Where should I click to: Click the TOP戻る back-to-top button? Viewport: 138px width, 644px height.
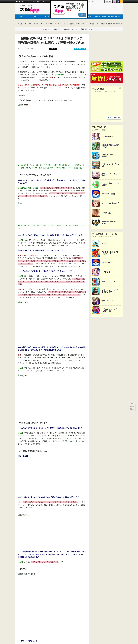pyautogui.click(x=132, y=407)
